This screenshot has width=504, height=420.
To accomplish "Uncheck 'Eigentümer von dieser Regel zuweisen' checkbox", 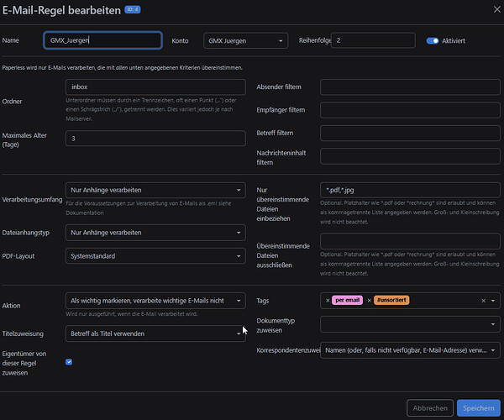I will [69, 362].
